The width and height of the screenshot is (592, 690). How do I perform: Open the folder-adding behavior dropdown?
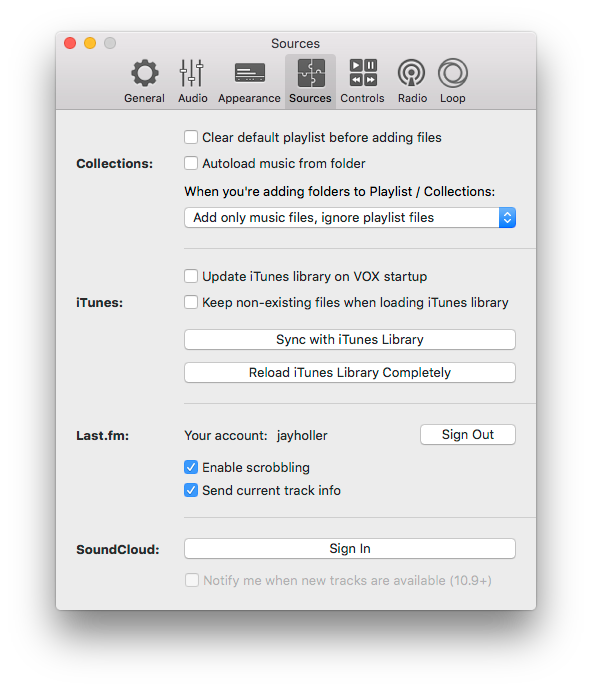point(350,217)
